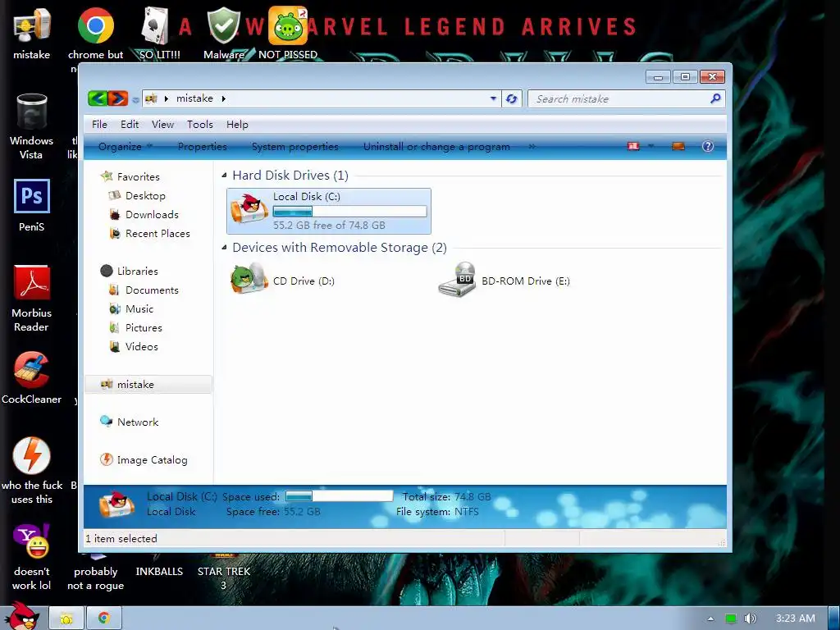Open the File menu

click(99, 125)
